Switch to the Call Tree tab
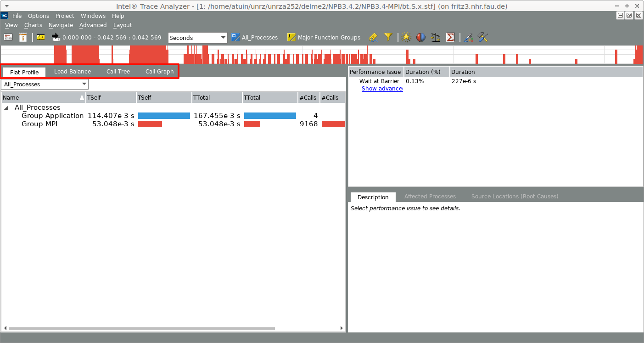Image resolution: width=644 pixels, height=343 pixels. tap(118, 72)
